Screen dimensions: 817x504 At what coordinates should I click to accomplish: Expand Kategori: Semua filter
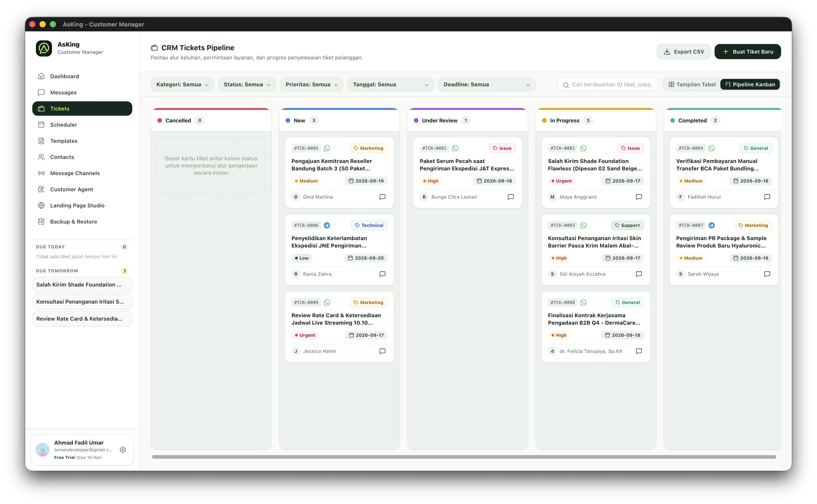point(182,84)
